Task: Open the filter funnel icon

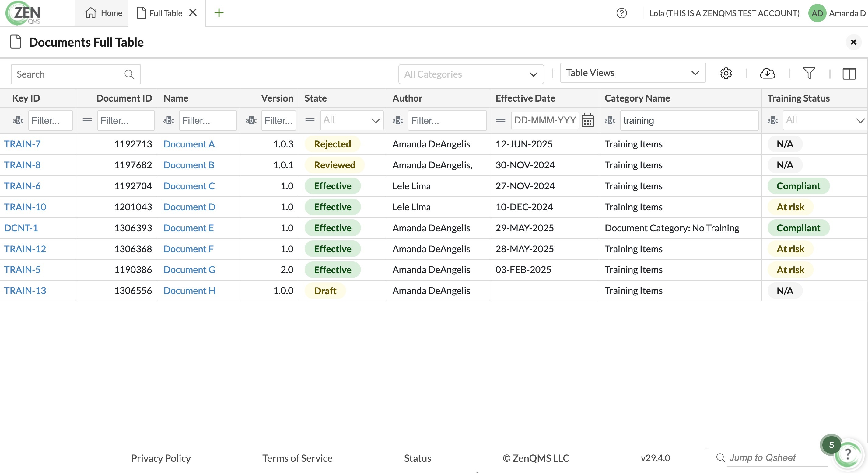Action: [809, 73]
